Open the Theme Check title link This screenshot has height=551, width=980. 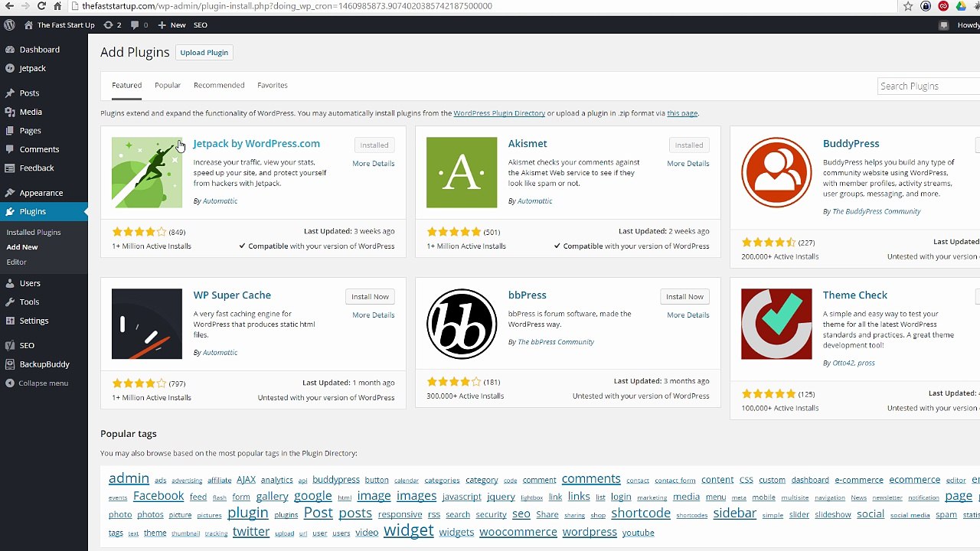click(855, 295)
